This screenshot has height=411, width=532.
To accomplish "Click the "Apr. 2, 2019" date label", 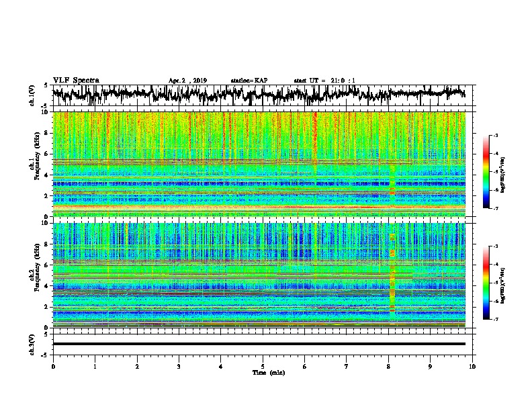I will tap(187, 81).
